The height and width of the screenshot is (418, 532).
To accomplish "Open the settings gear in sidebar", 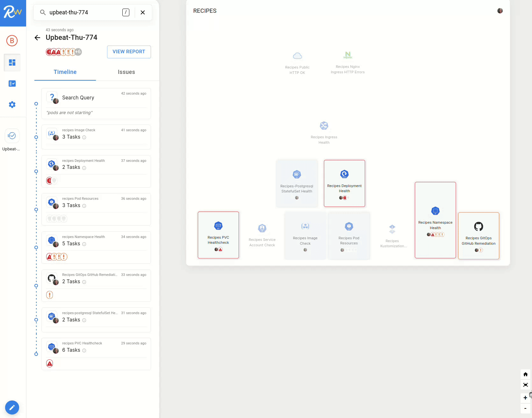I will [12, 104].
